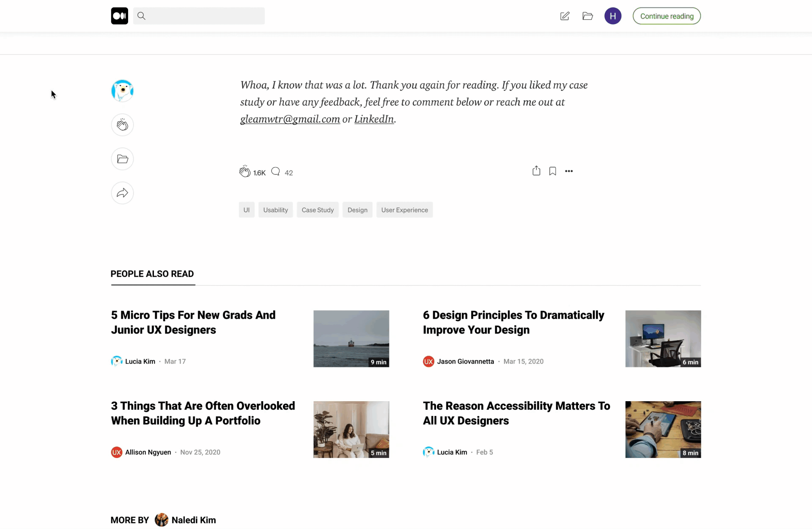The height and width of the screenshot is (529, 812).
Task: Select the PEOPLE ALSO READ tab
Action: tap(152, 274)
